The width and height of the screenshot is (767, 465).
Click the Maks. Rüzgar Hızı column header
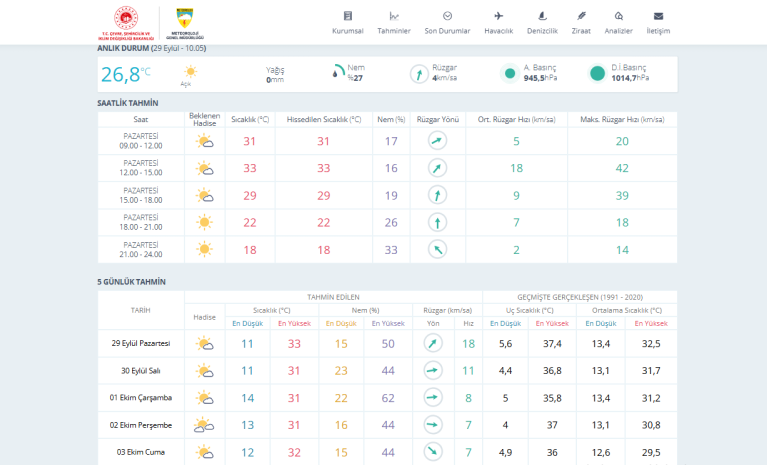coord(622,119)
